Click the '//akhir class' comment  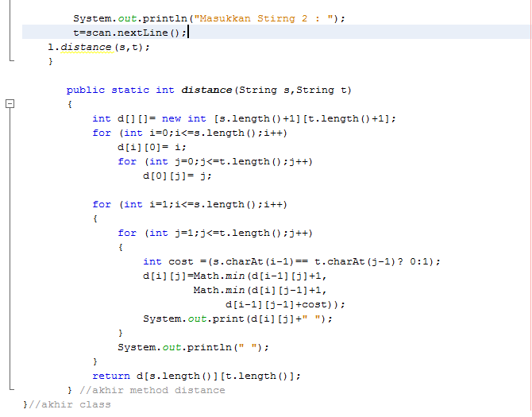70,404
